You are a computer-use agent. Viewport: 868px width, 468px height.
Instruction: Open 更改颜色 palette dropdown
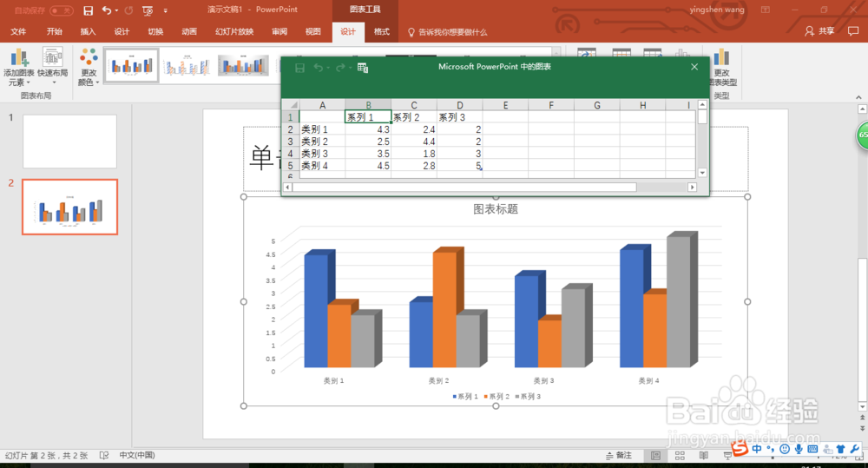pyautogui.click(x=89, y=67)
